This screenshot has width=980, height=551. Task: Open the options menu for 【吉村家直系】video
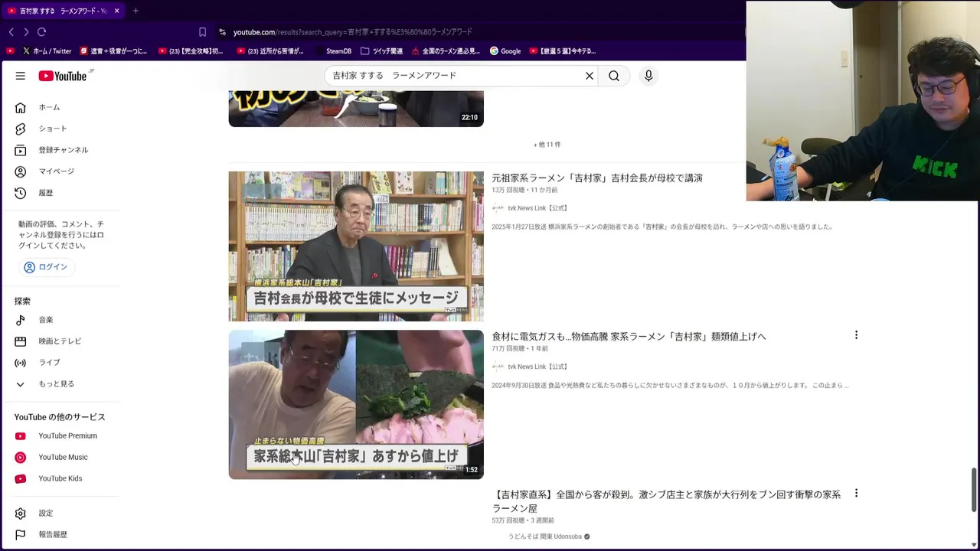click(856, 494)
